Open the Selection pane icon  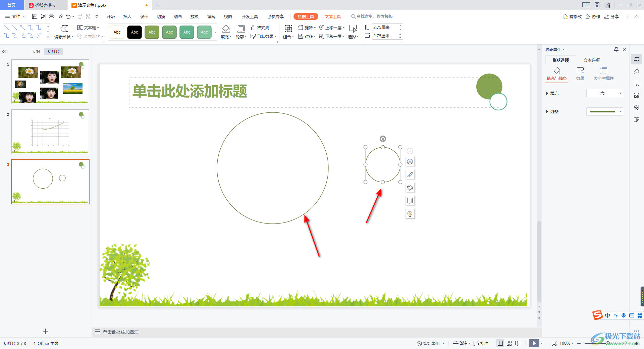[353, 29]
